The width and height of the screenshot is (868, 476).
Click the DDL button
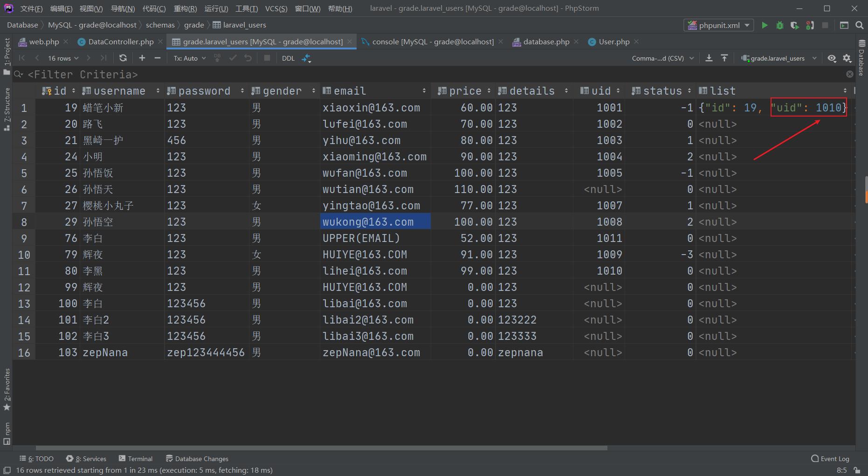click(288, 58)
